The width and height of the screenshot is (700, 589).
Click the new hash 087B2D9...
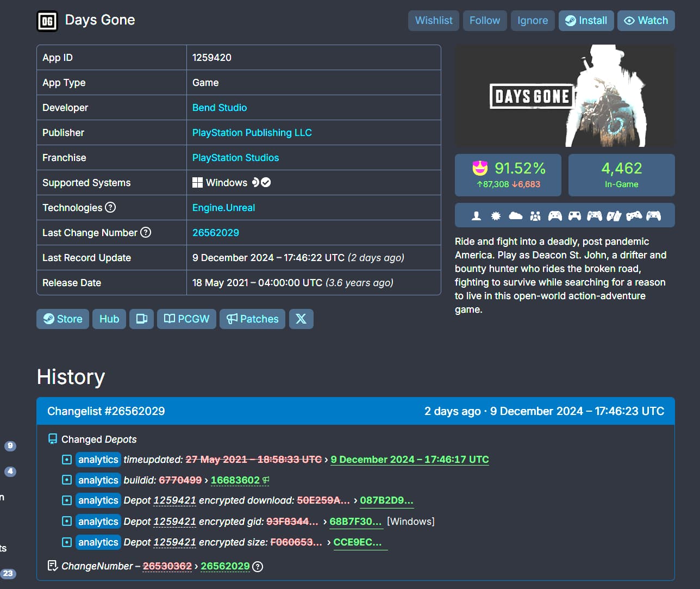[386, 500]
